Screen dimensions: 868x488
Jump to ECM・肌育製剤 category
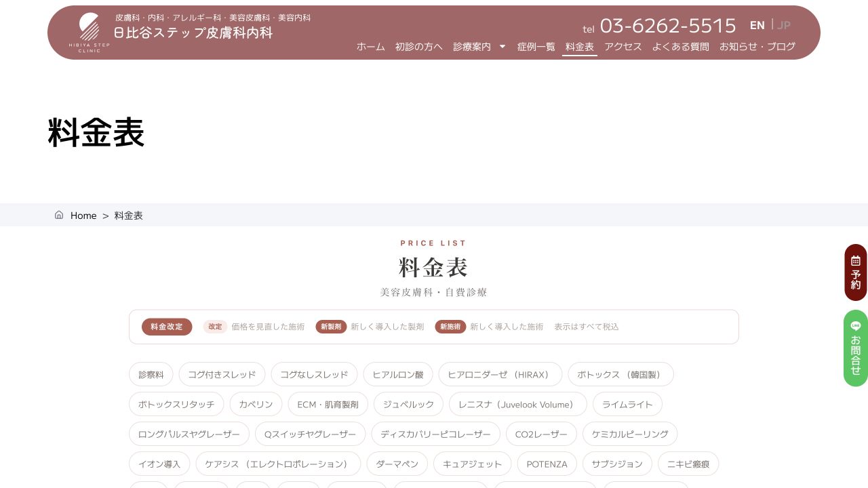(x=328, y=404)
